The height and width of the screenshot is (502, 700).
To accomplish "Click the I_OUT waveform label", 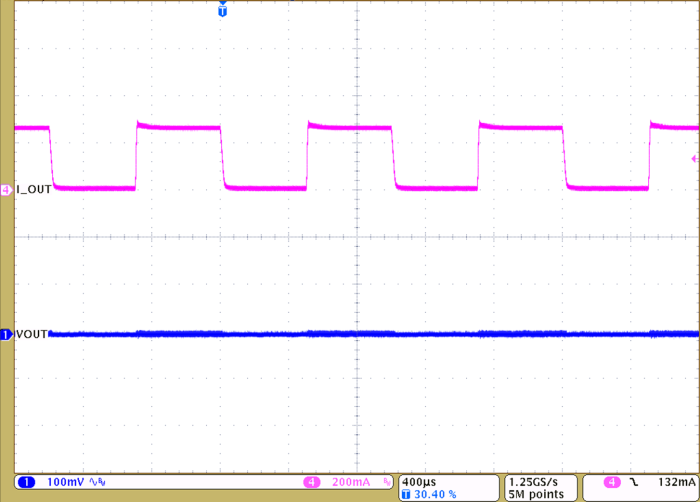I will [33, 189].
